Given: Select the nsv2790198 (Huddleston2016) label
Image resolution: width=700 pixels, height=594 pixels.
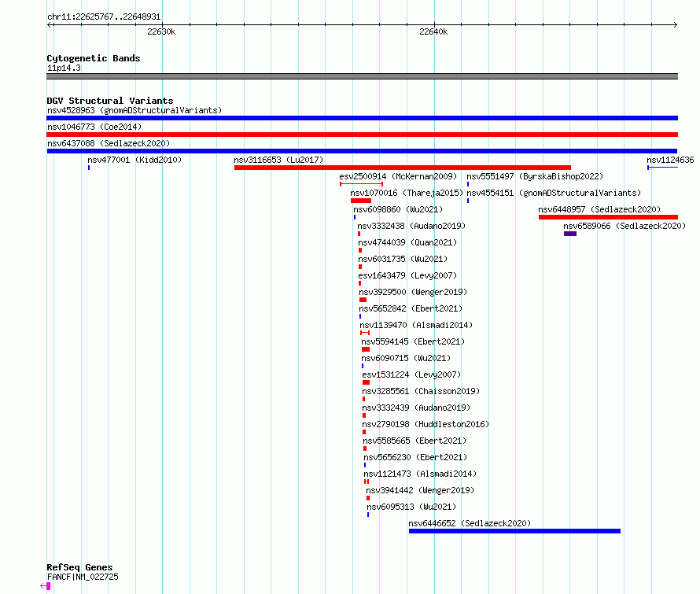Looking at the screenshot, I should 426,424.
